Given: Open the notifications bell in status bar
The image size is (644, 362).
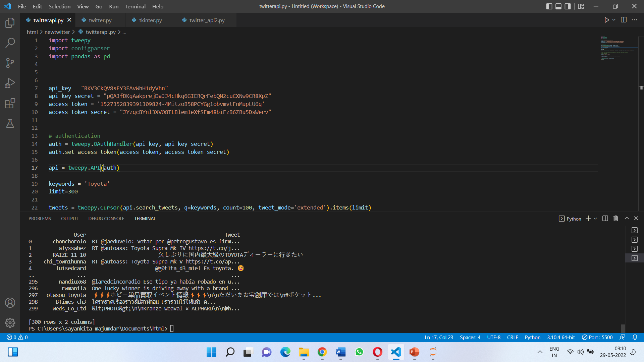Looking at the screenshot, I should (x=635, y=337).
